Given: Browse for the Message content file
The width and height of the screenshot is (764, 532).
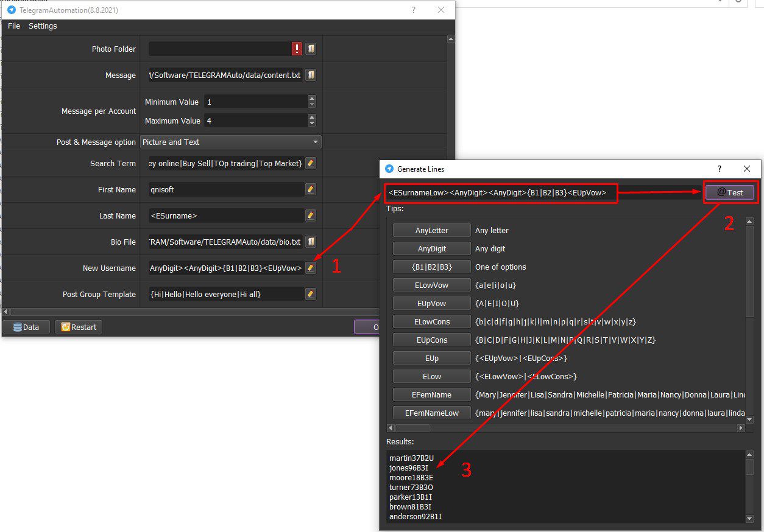Looking at the screenshot, I should point(311,75).
